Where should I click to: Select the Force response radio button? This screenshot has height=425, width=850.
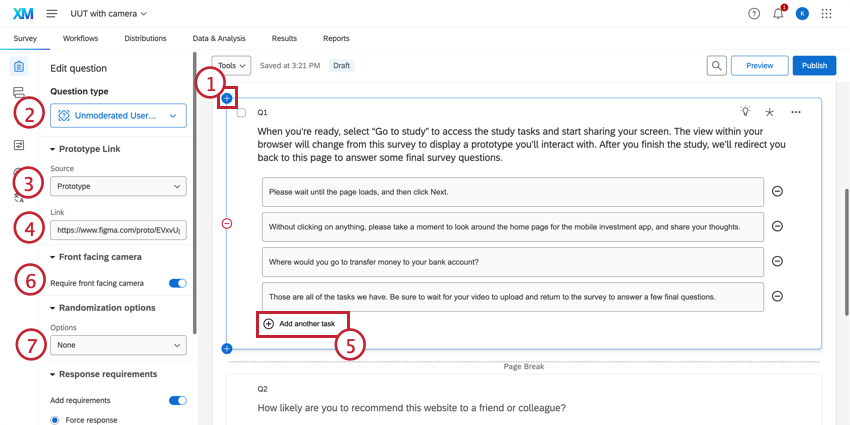point(55,420)
